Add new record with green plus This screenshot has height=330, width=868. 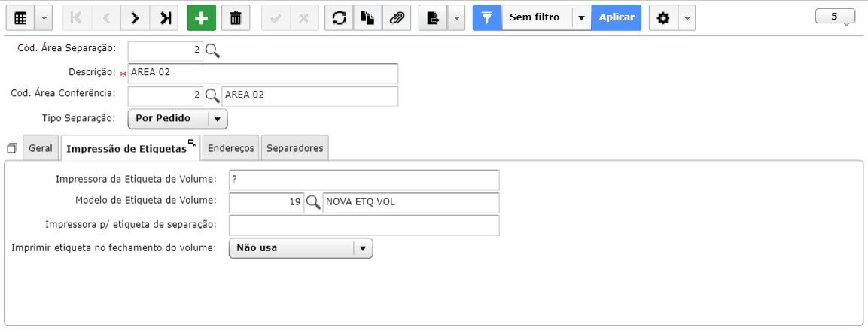(x=202, y=18)
